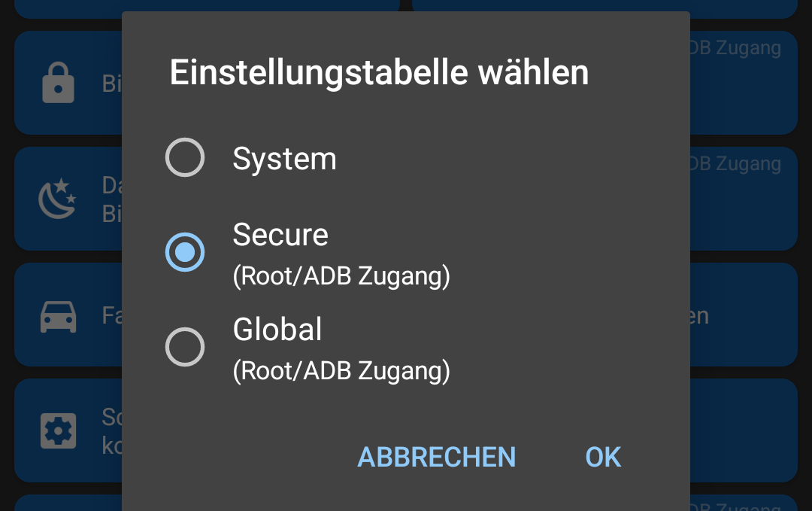Screen dimensions: 812x511
Task: Click the background tile ending in "en"
Action: pos(743,315)
